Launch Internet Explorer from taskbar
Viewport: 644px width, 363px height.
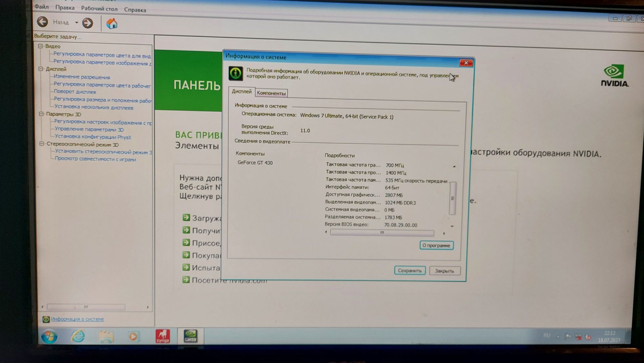coord(78,336)
